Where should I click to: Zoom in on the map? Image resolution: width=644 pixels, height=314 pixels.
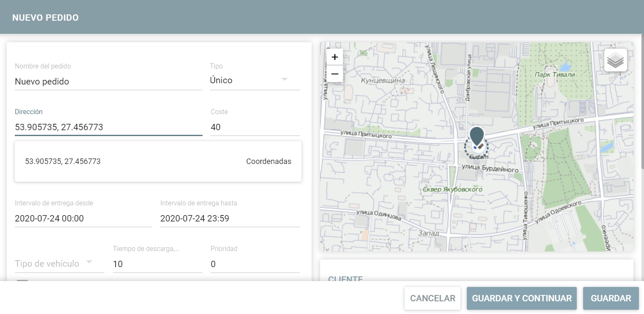coord(334,57)
